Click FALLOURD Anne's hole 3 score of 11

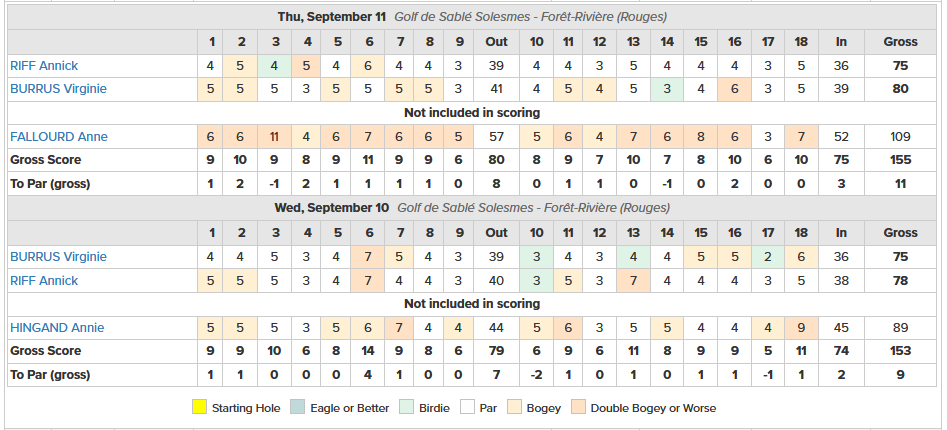pyautogui.click(x=274, y=136)
